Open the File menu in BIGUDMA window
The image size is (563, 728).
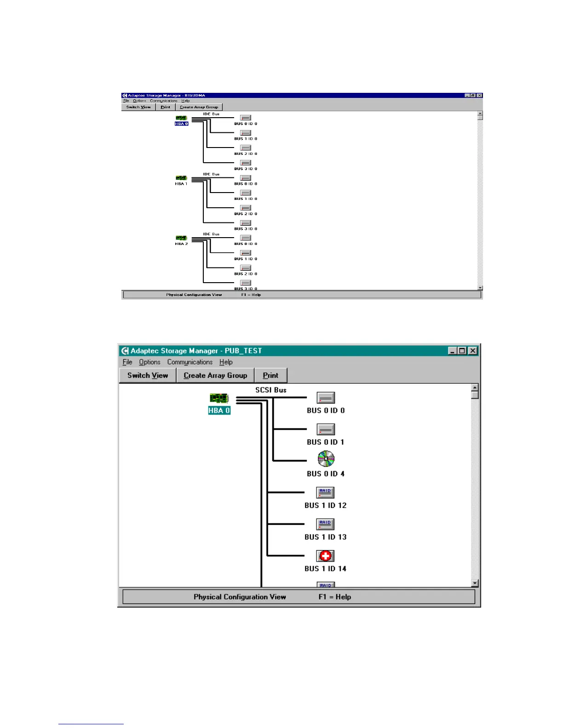click(x=126, y=101)
